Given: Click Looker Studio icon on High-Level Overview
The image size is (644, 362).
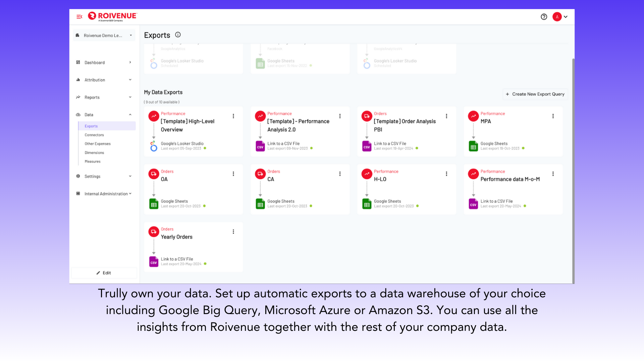Looking at the screenshot, I should (154, 146).
